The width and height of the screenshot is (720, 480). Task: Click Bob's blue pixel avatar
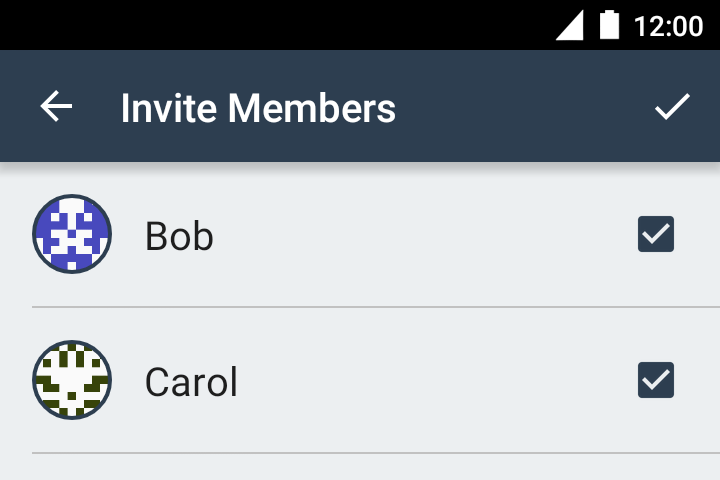coord(72,234)
